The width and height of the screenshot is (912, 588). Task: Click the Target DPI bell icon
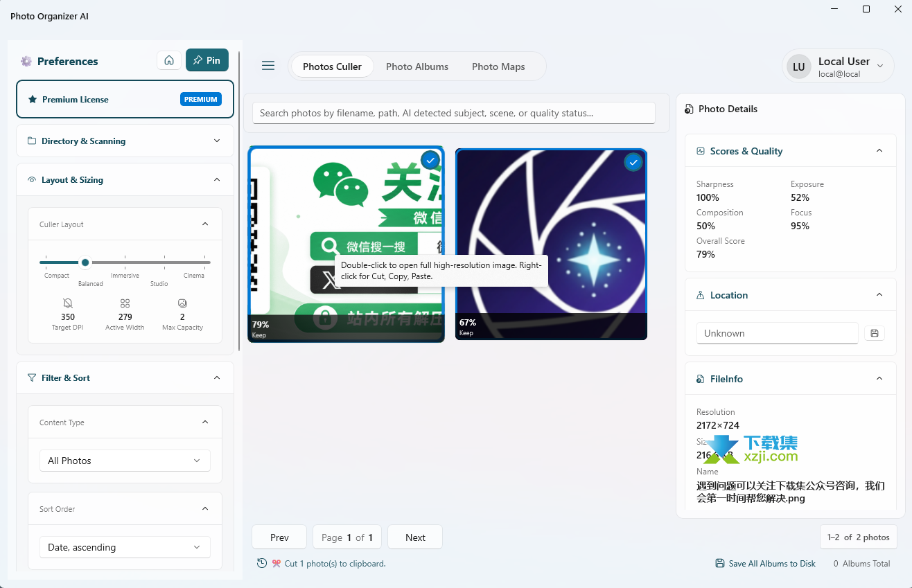pyautogui.click(x=68, y=303)
